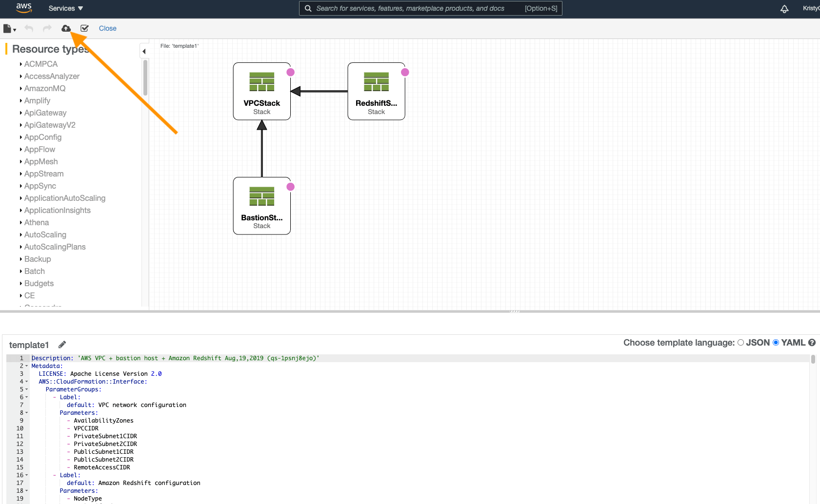Select the RedshiftStack node
The height and width of the screenshot is (504, 820).
(x=376, y=91)
